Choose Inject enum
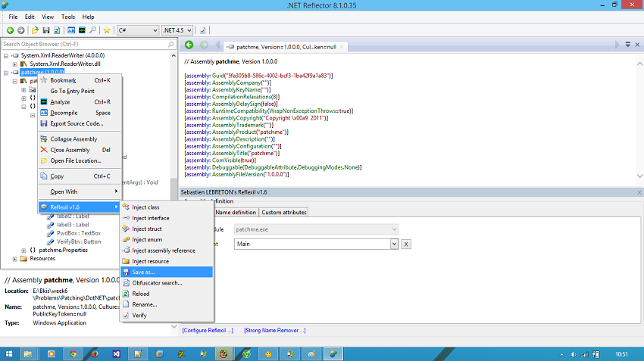Viewport: 644px width, 361px height. tap(167, 240)
